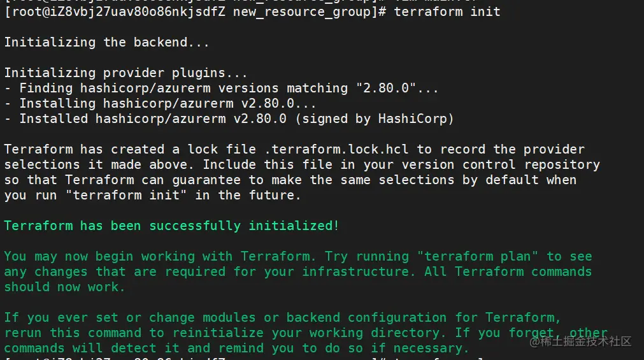The height and width of the screenshot is (360, 644).
Task: Click the typed "terraform init" command on the prompt line
Action: pyautogui.click(x=447, y=12)
